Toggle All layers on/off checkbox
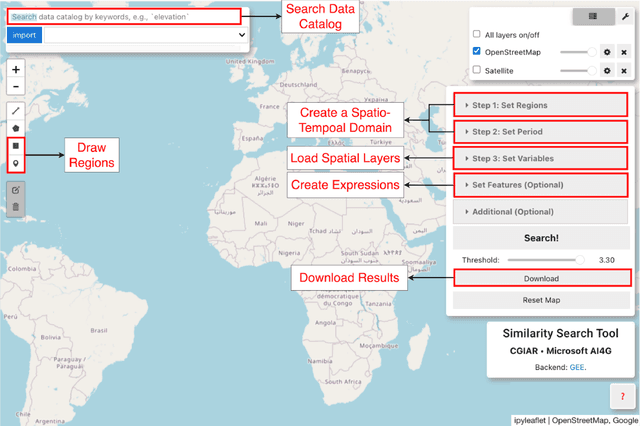 pyautogui.click(x=476, y=34)
